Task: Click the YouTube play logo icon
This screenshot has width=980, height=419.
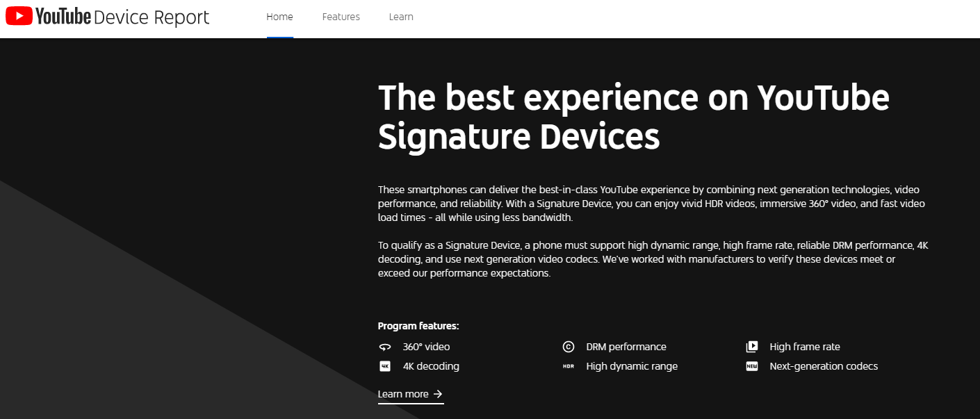Action: pos(19,16)
